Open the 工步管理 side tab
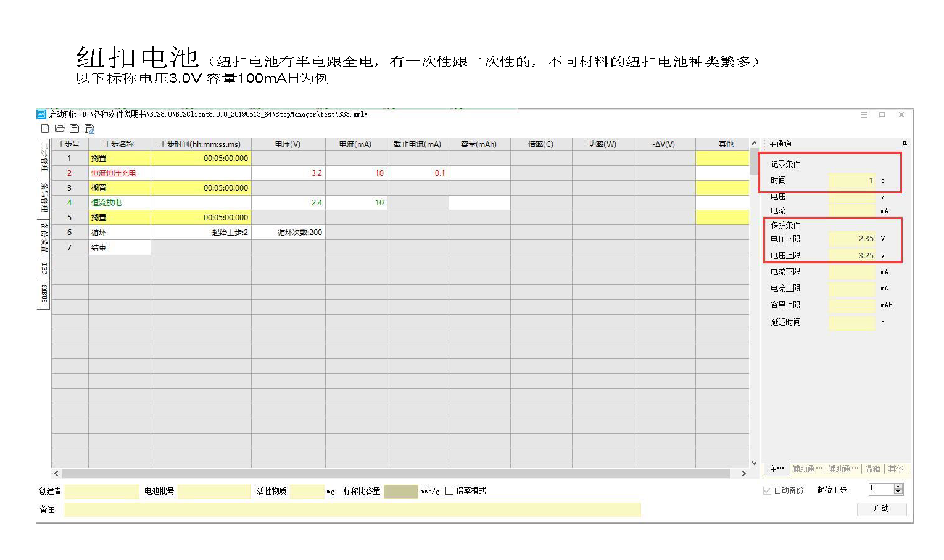The image size is (944, 560). coord(44,158)
